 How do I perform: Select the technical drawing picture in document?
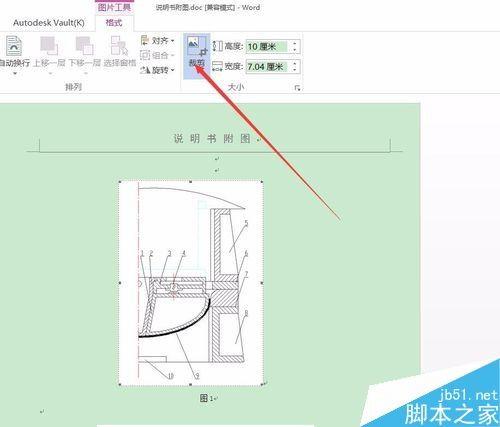[x=191, y=283]
